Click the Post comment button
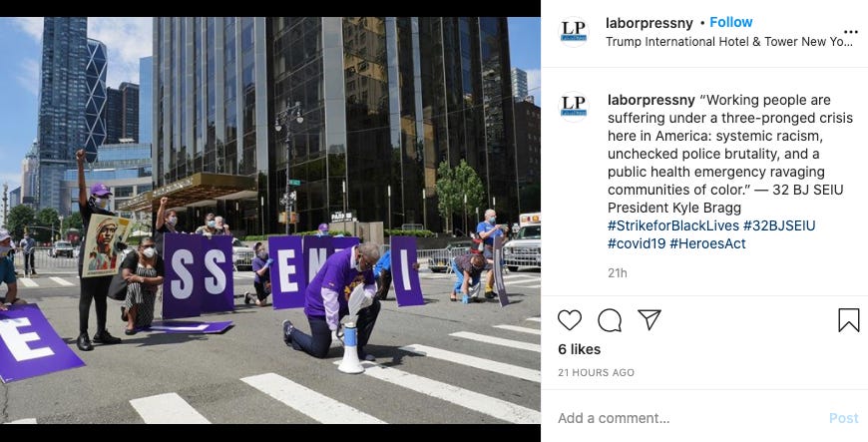 tap(844, 418)
